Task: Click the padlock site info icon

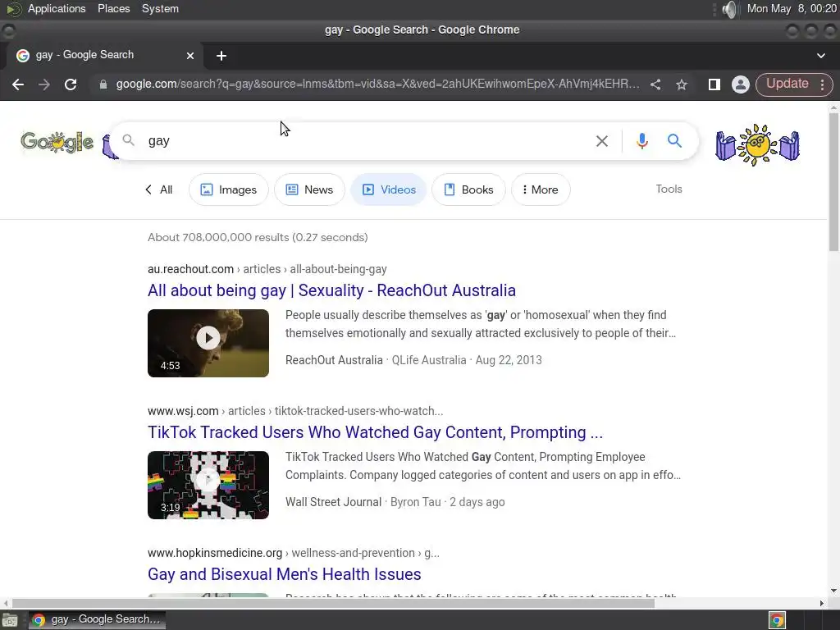Action: pos(103,84)
